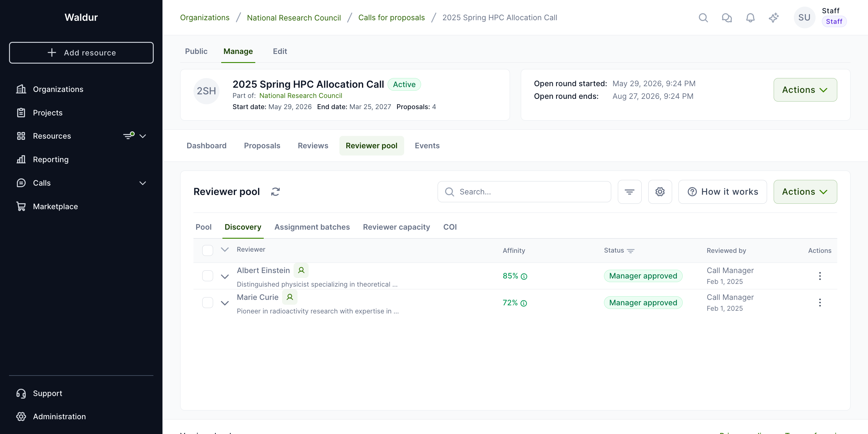Screen dimensions: 868x434
Task: Select the Marie Curie row checkbox
Action: (x=208, y=303)
